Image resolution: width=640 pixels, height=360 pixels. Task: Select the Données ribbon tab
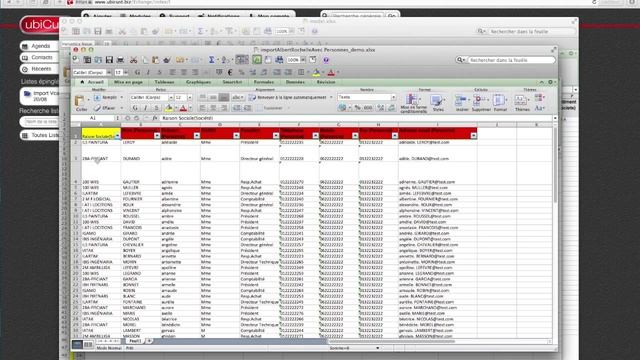tap(295, 82)
